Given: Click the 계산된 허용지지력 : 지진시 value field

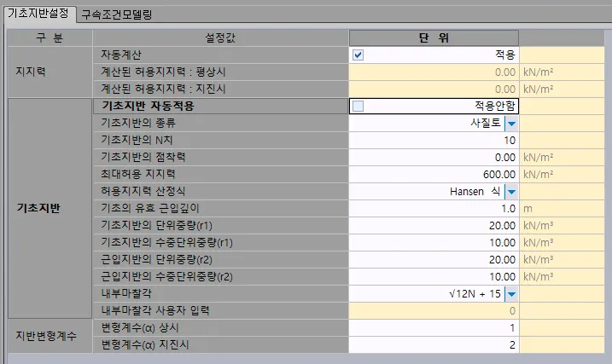Looking at the screenshot, I should tap(434, 90).
